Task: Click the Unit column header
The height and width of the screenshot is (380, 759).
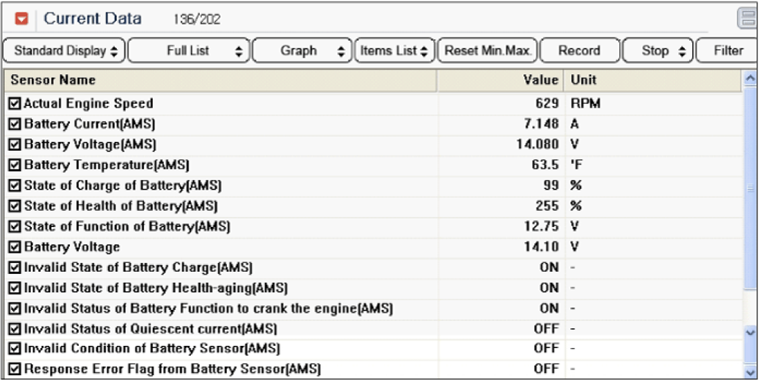Action: click(x=653, y=80)
